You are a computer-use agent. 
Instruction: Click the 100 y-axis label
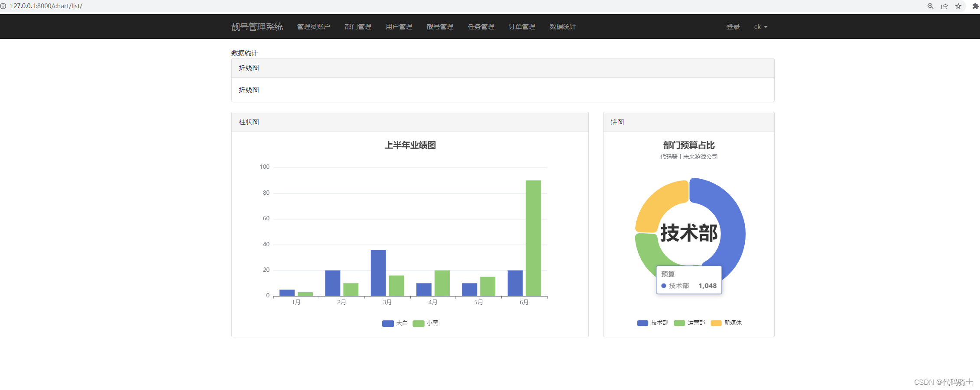264,167
